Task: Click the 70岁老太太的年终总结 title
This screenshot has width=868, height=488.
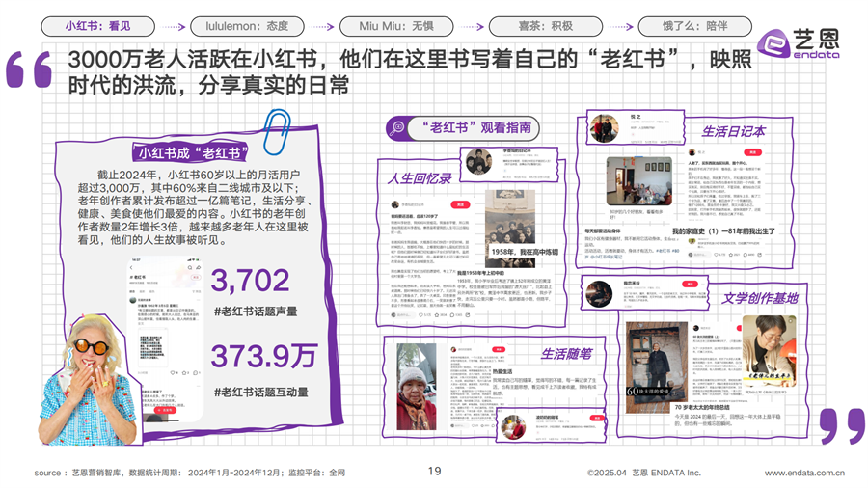Action: coord(701,407)
